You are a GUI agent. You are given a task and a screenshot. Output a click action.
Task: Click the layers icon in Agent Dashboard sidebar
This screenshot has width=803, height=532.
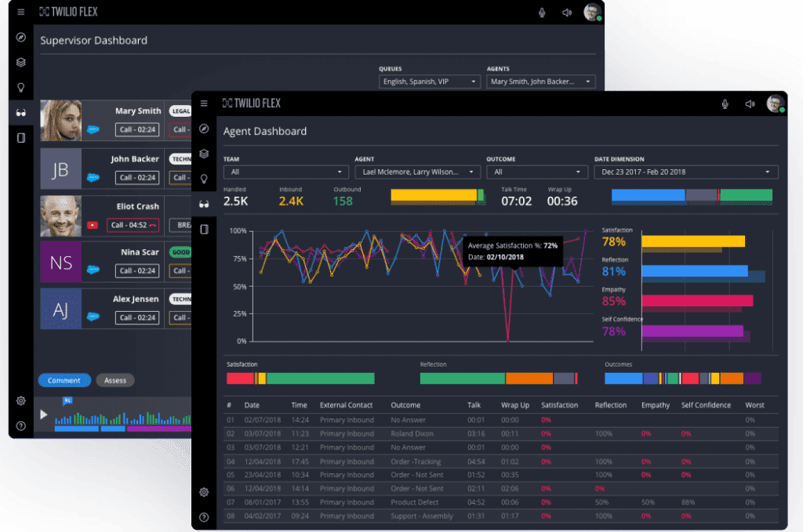pos(204,154)
